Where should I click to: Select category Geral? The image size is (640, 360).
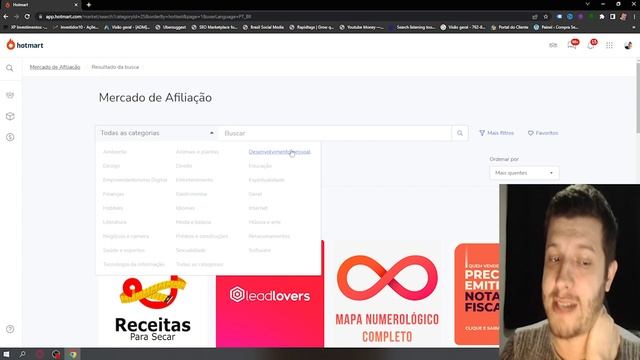pos(255,194)
